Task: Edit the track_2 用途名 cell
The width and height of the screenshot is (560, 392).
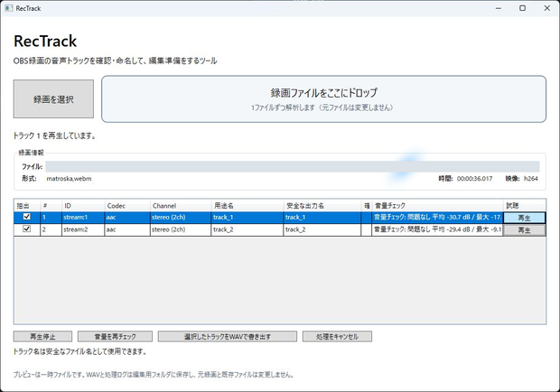Action: [x=247, y=229]
